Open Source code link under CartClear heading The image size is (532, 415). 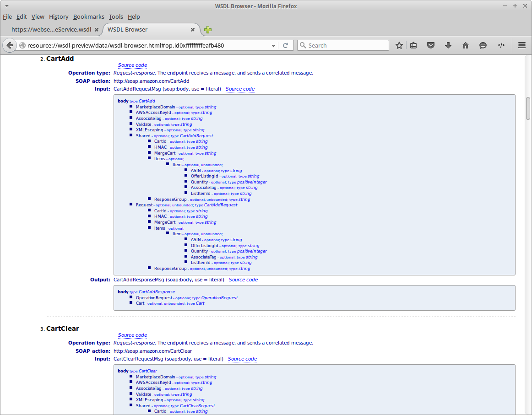tap(132, 335)
